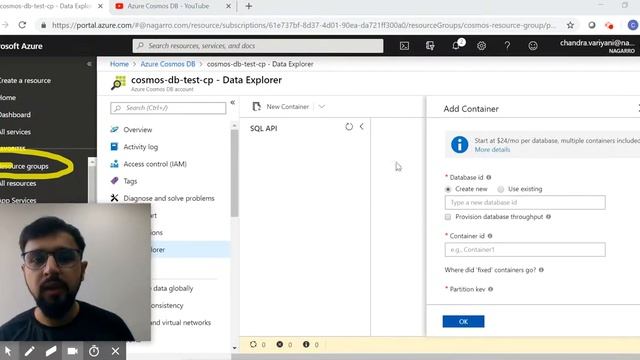The image size is (640, 360).
Task: Open Diagnose and solve problems
Action: pyautogui.click(x=169, y=198)
